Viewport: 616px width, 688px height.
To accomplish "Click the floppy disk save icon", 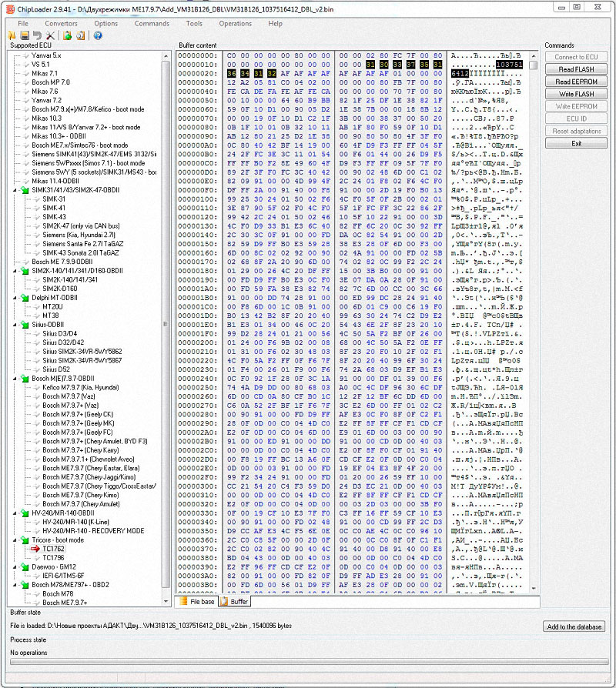I will (x=25, y=35).
